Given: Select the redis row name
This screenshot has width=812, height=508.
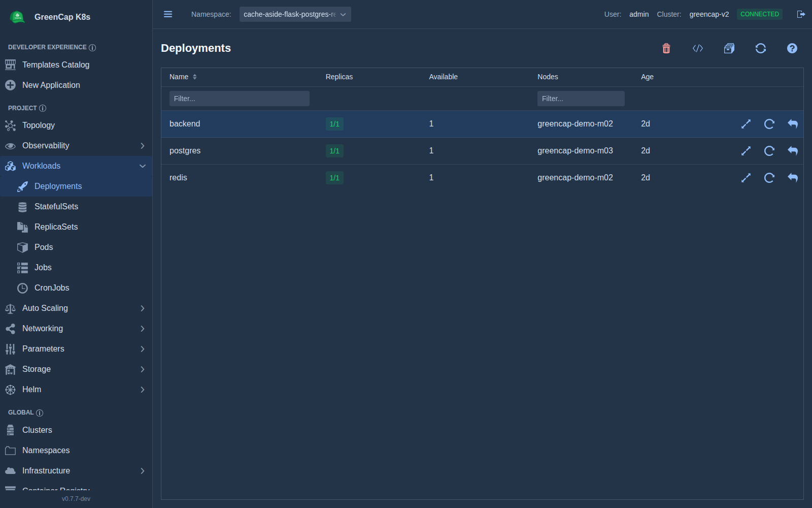Looking at the screenshot, I should [178, 178].
